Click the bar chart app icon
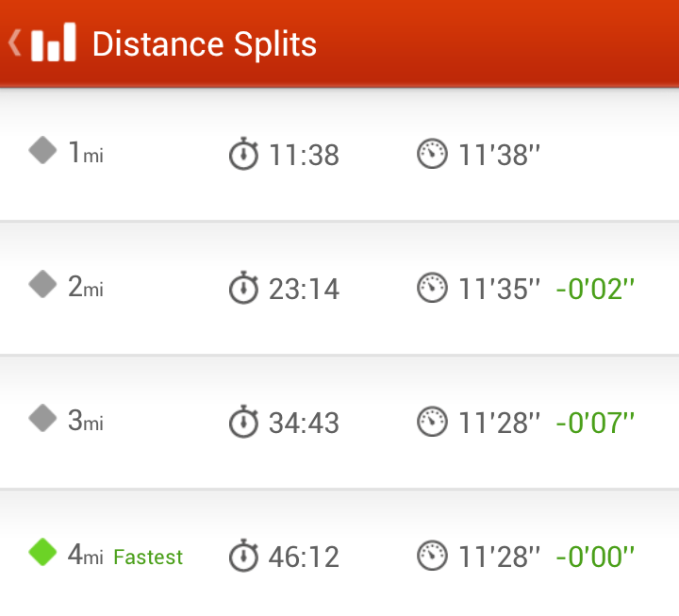Viewport: 679px width, 616px height. click(x=53, y=43)
